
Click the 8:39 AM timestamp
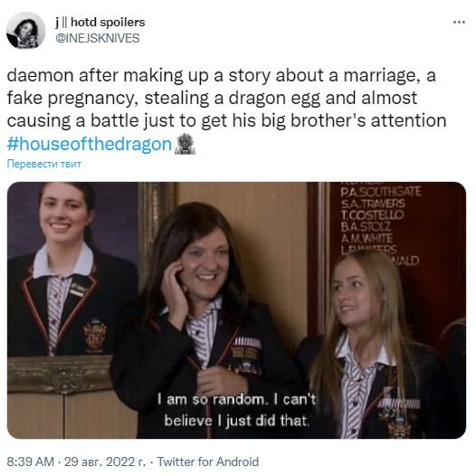coord(31,462)
